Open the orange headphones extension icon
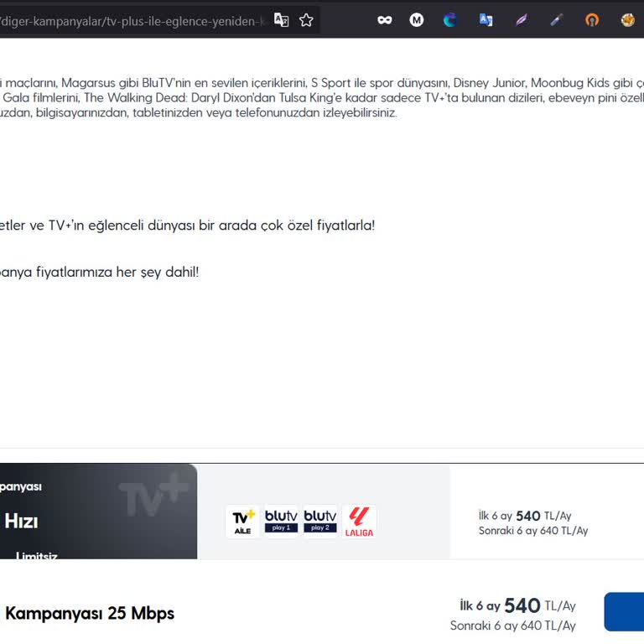This screenshot has width=644, height=644. pos(592,20)
